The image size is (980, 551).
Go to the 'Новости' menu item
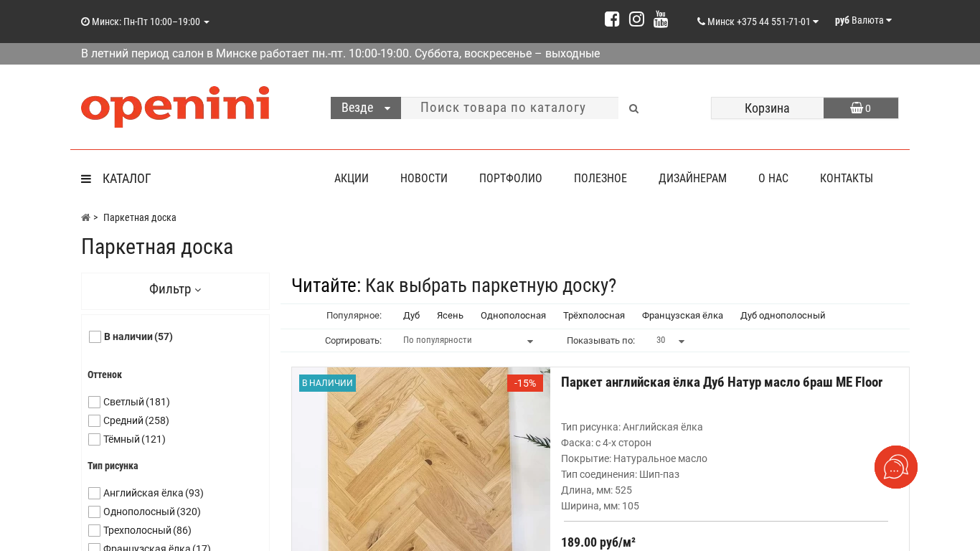pos(424,179)
